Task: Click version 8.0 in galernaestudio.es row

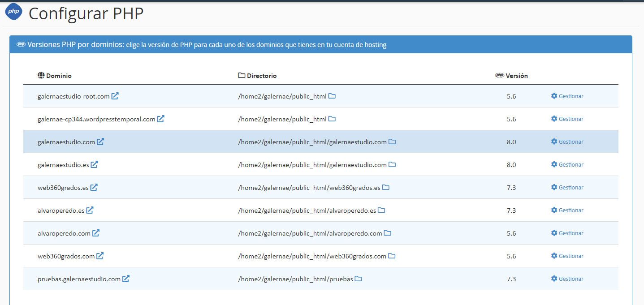Action: tap(511, 165)
